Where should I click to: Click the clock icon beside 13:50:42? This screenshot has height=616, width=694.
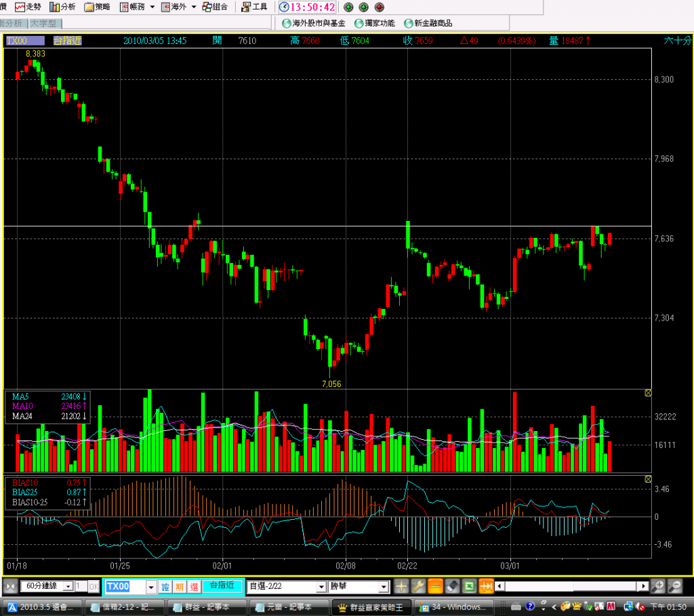[284, 7]
